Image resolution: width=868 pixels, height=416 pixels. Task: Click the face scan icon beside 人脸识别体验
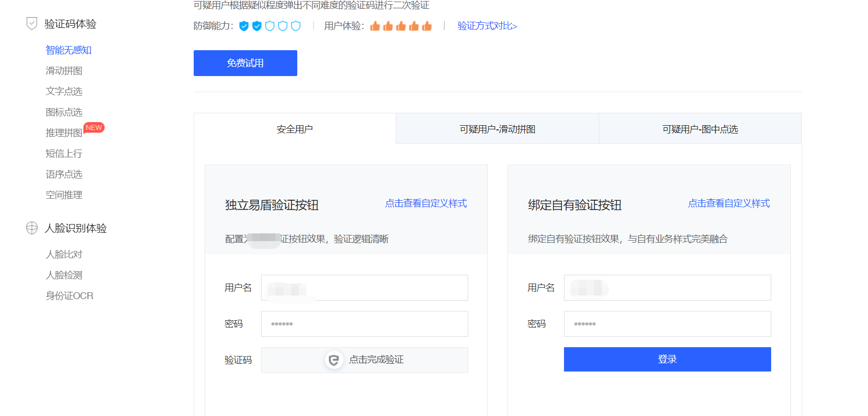click(32, 228)
